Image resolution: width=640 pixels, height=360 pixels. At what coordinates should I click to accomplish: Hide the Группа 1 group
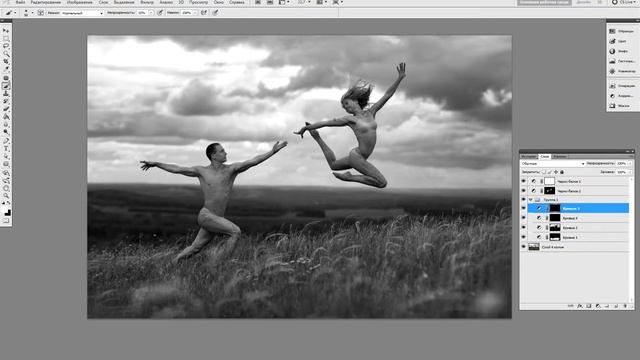(524, 200)
